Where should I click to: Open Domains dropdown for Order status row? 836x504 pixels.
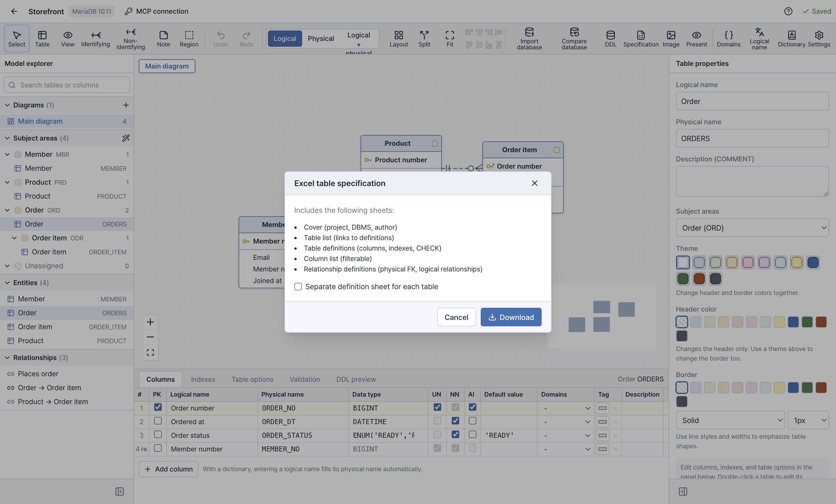[566, 435]
